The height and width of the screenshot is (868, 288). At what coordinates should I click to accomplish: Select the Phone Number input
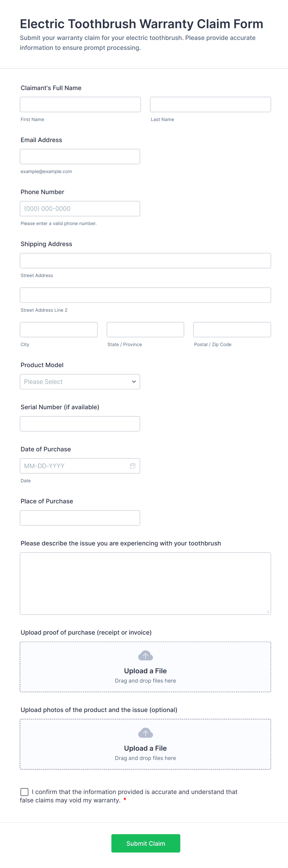pyautogui.click(x=80, y=209)
